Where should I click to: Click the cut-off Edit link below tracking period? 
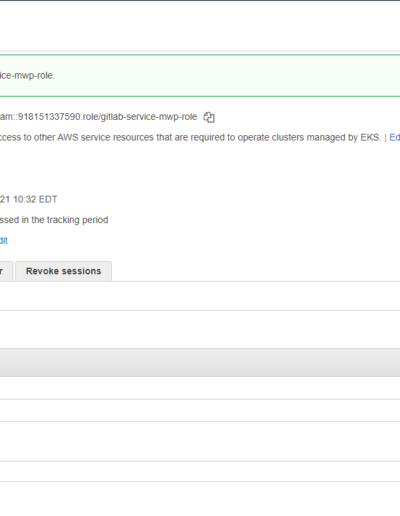[4, 241]
